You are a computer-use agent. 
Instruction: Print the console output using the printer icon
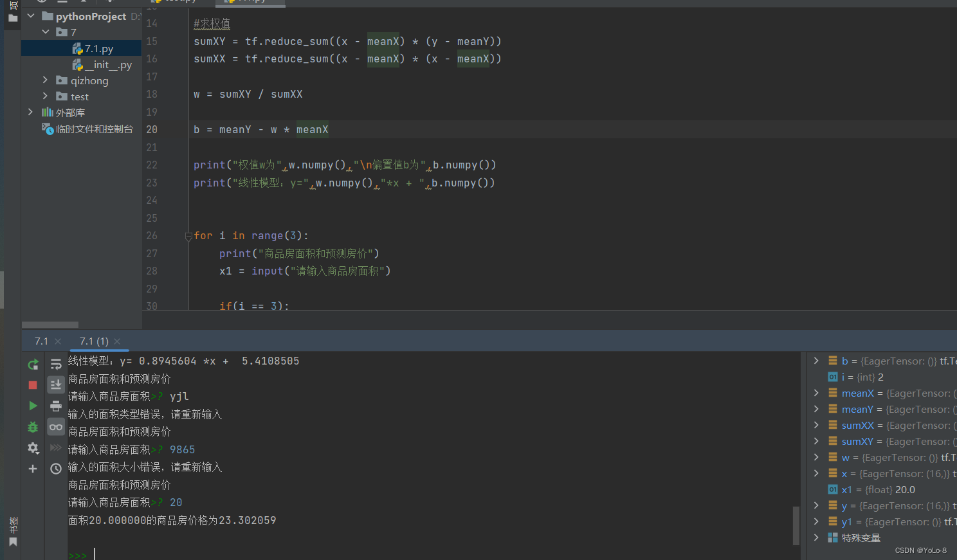[56, 406]
